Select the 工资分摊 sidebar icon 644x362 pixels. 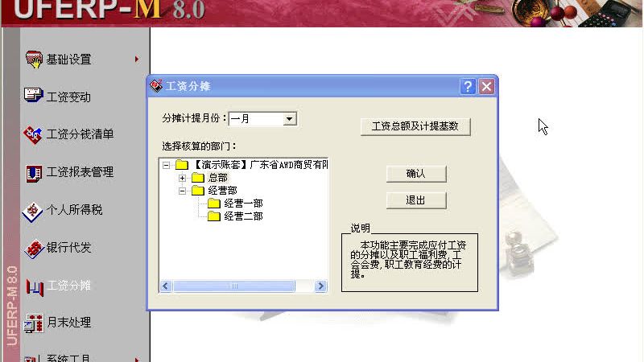[35, 286]
